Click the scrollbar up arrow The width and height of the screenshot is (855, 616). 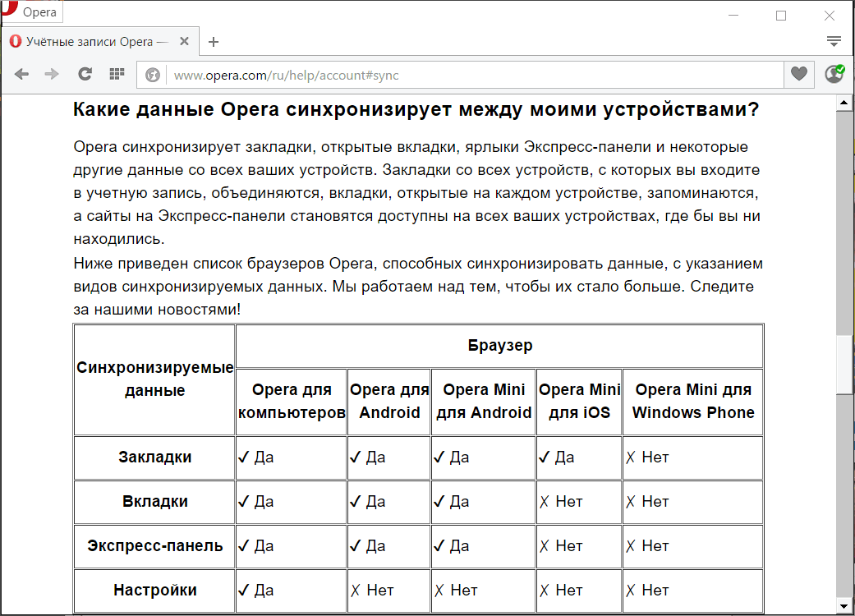(x=844, y=103)
